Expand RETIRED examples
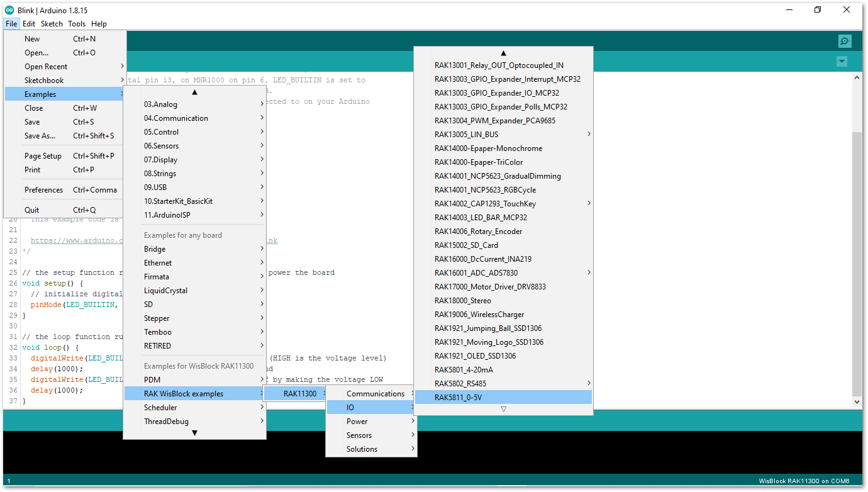 point(195,346)
